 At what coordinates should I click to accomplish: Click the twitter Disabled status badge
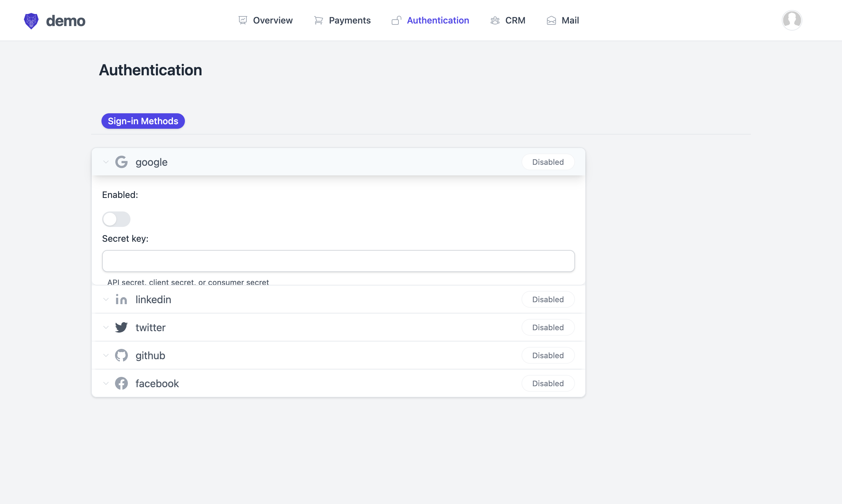point(548,327)
